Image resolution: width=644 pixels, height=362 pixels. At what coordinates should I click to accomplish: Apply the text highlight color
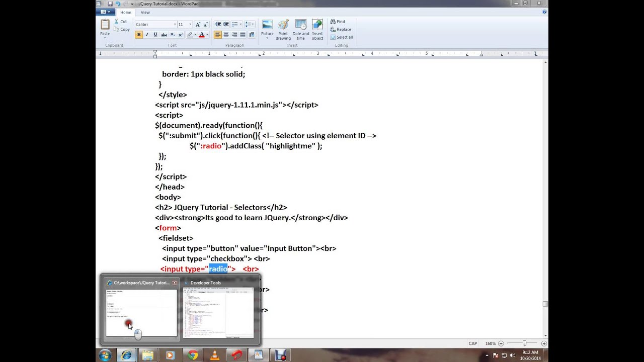click(190, 35)
